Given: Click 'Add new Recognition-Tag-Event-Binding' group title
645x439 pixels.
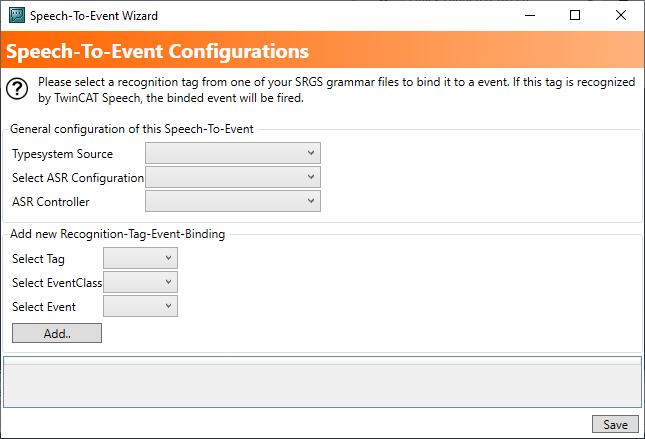Looking at the screenshot, I should click(x=118, y=234).
